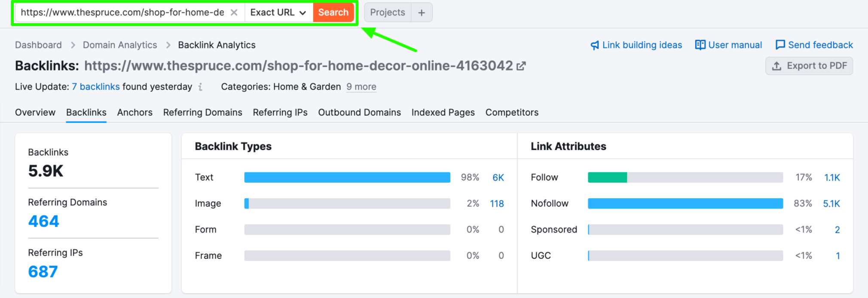Screen dimensions: 868x298
Task: Switch to the Anchors tab
Action: [x=135, y=113]
